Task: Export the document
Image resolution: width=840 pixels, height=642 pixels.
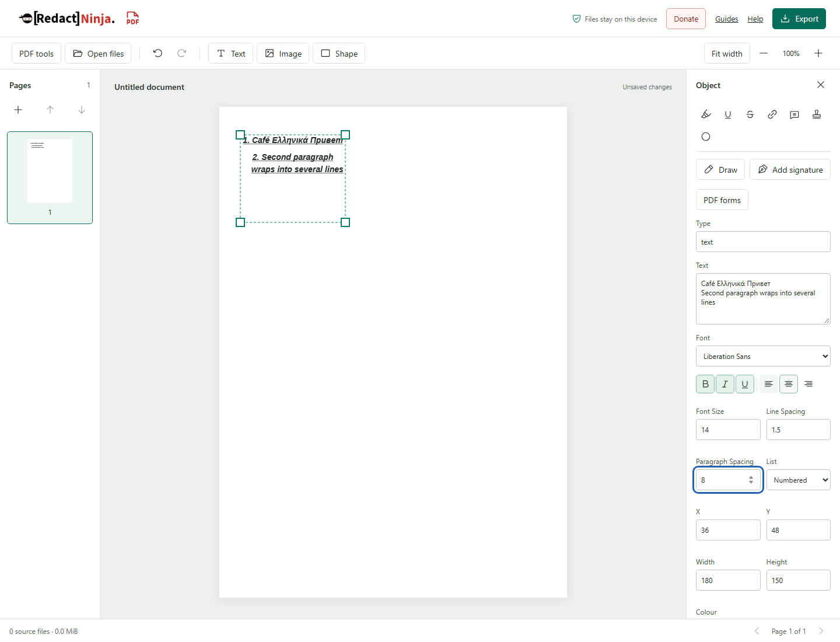Action: coord(799,19)
